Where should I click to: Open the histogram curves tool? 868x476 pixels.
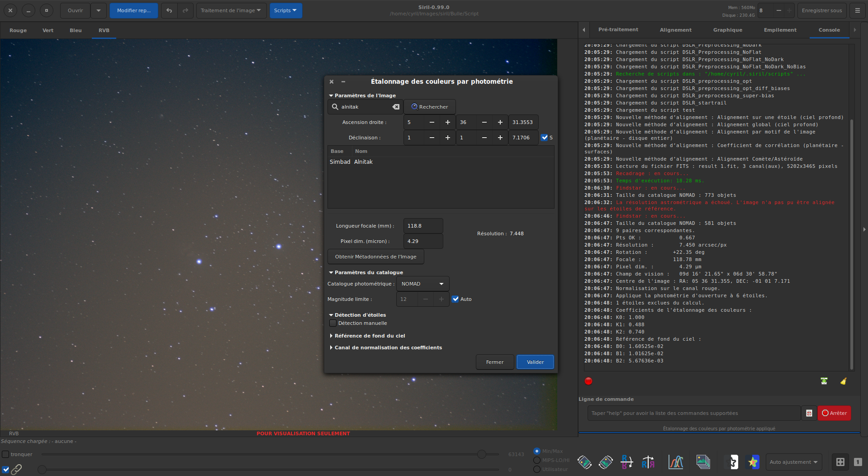[x=676, y=462]
